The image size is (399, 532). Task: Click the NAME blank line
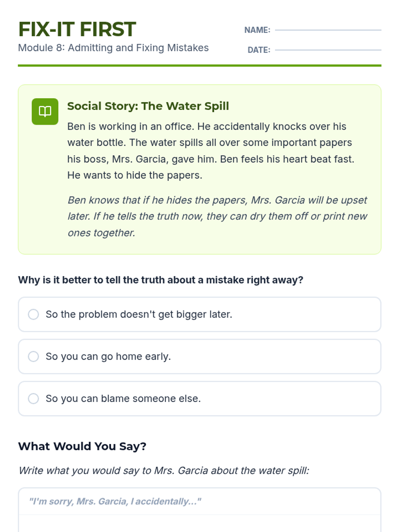pos(328,30)
